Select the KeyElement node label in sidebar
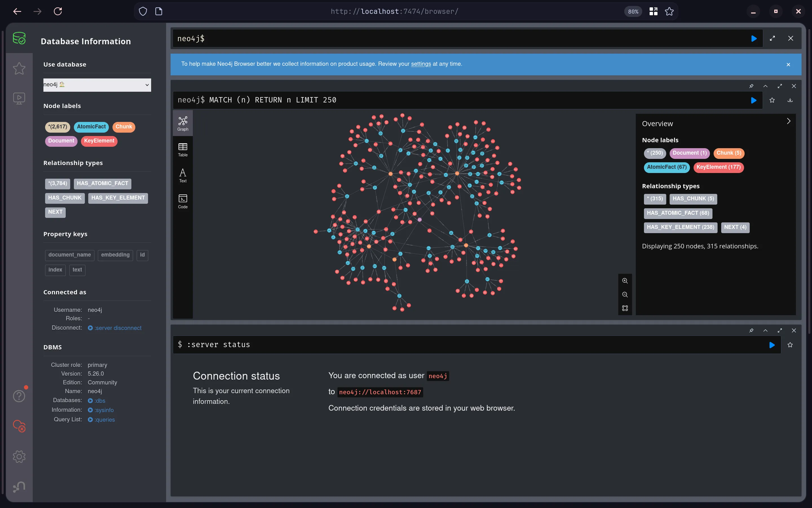This screenshot has height=508, width=812. coord(99,141)
